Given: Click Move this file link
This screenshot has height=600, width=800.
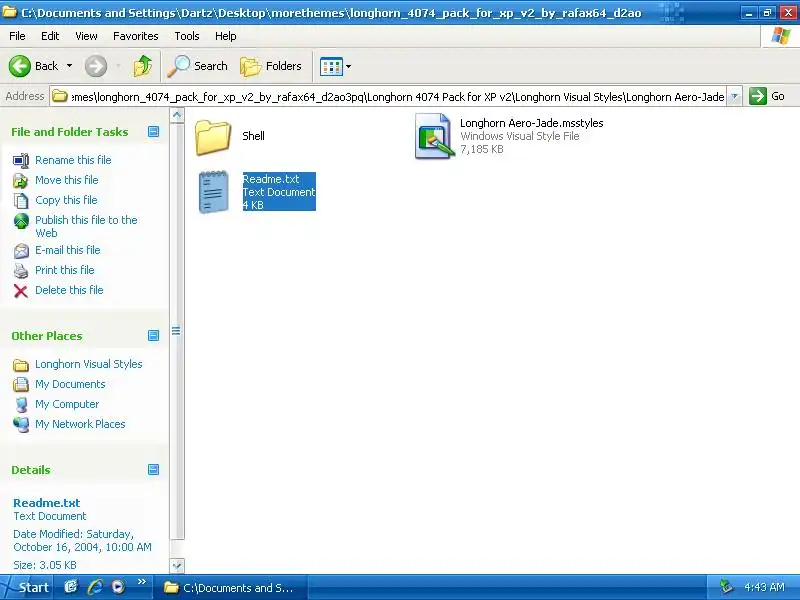Looking at the screenshot, I should pos(66,180).
